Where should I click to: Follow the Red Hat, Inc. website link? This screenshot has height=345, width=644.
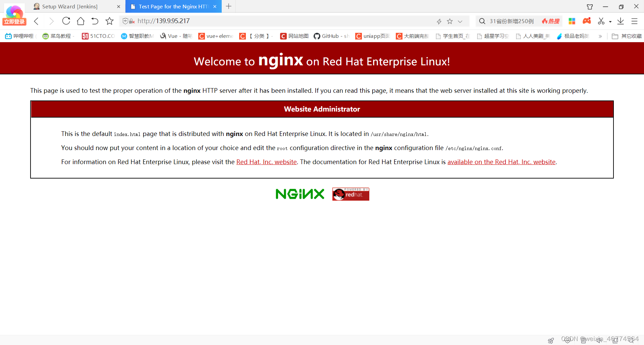[267, 162]
